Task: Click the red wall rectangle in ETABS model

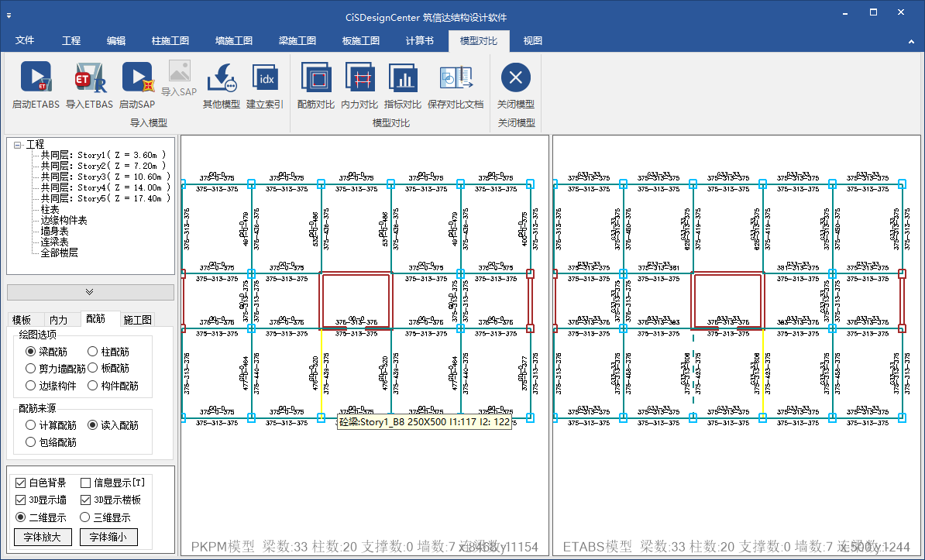Action: click(x=728, y=301)
